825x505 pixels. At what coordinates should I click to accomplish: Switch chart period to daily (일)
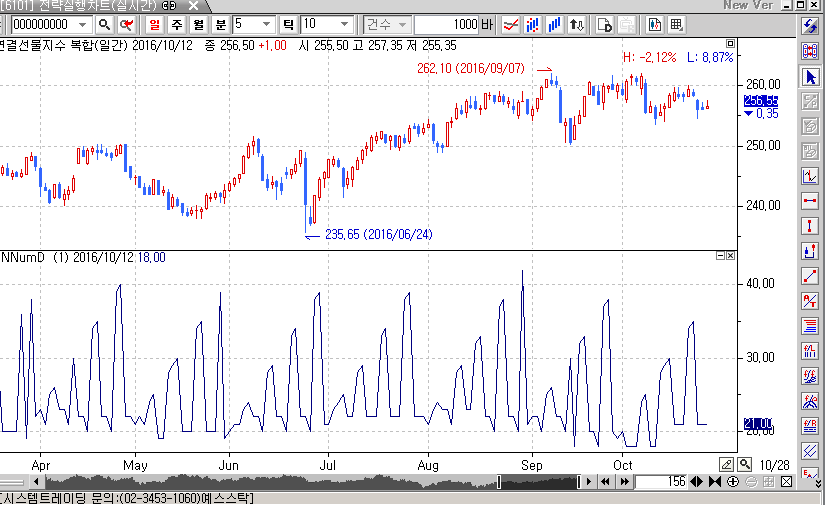coord(155,24)
